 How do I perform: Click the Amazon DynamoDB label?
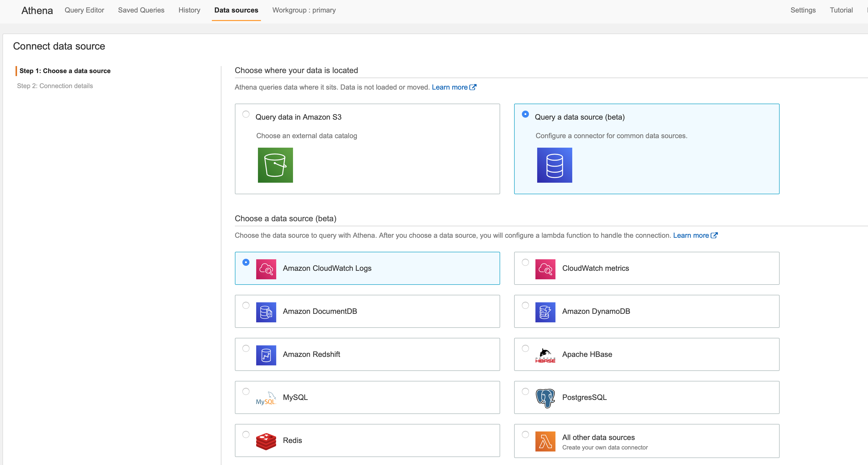pyautogui.click(x=596, y=311)
